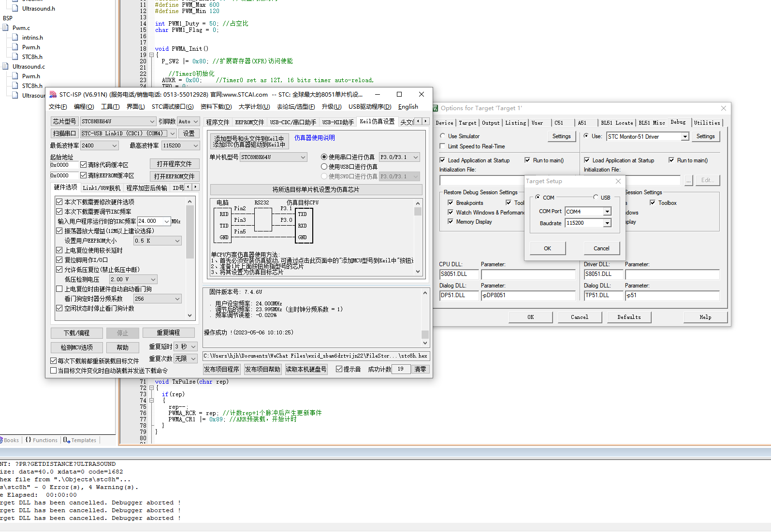Switch STC-ISP language via English menu
Image resolution: width=771 pixels, height=532 pixels.
click(x=408, y=107)
